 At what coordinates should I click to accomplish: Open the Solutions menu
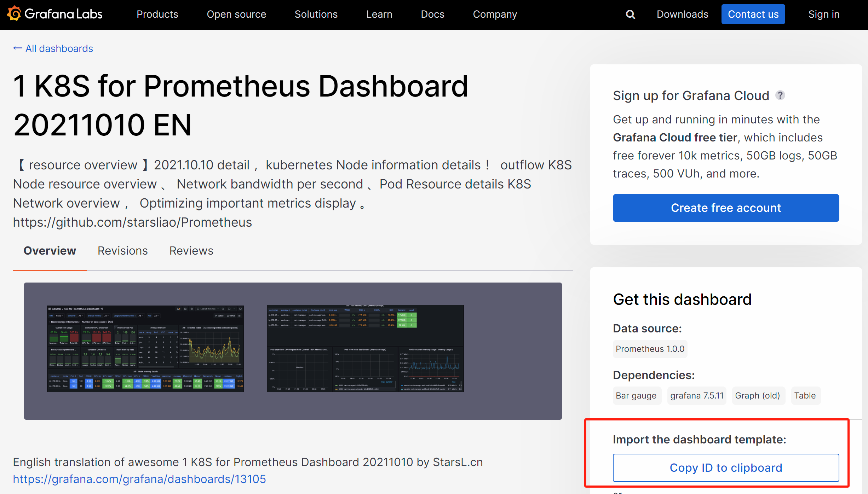pyautogui.click(x=316, y=14)
